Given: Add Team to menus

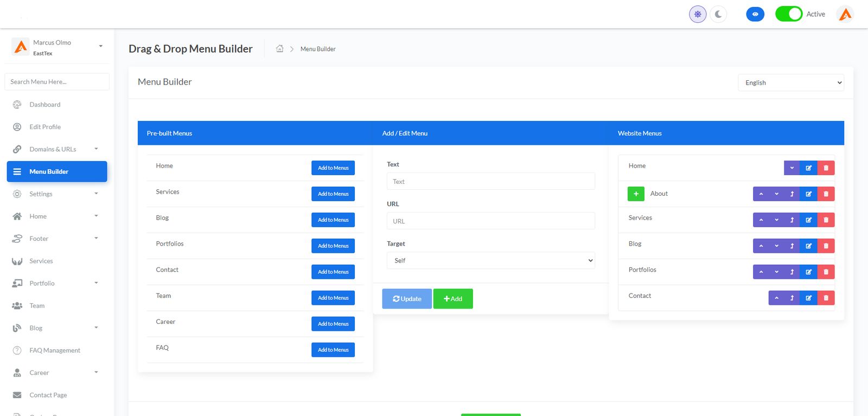Looking at the screenshot, I should pos(333,298).
